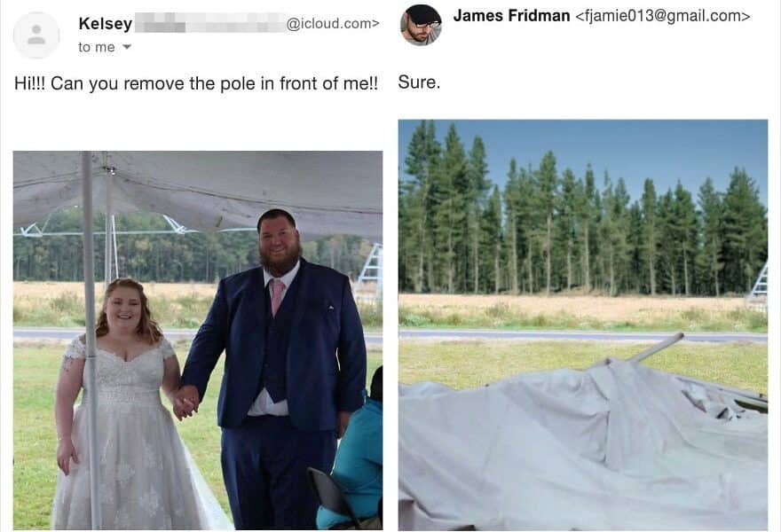781x532 pixels.
Task: Expand recipient details arrow beside "to me"
Action: pyautogui.click(x=127, y=47)
